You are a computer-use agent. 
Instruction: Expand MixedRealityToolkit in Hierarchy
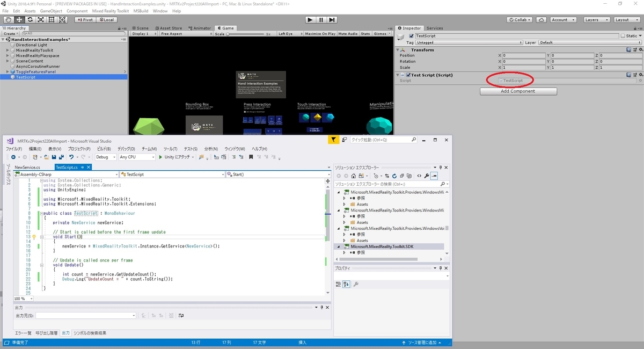(x=8, y=50)
